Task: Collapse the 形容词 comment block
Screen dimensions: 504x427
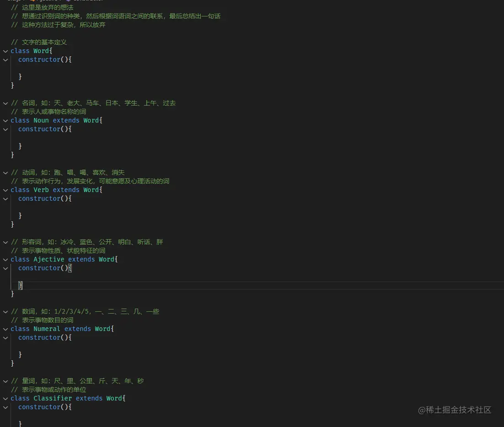Action: click(5, 242)
